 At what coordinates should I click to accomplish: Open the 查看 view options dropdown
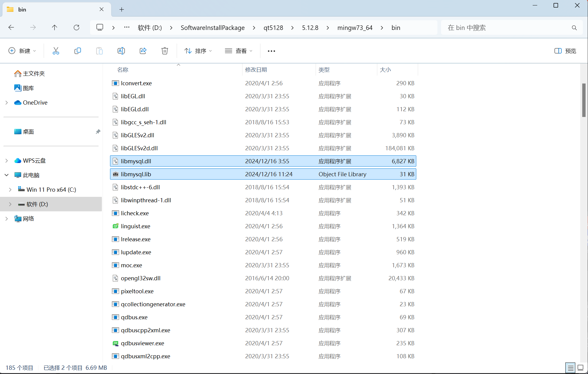tap(239, 50)
